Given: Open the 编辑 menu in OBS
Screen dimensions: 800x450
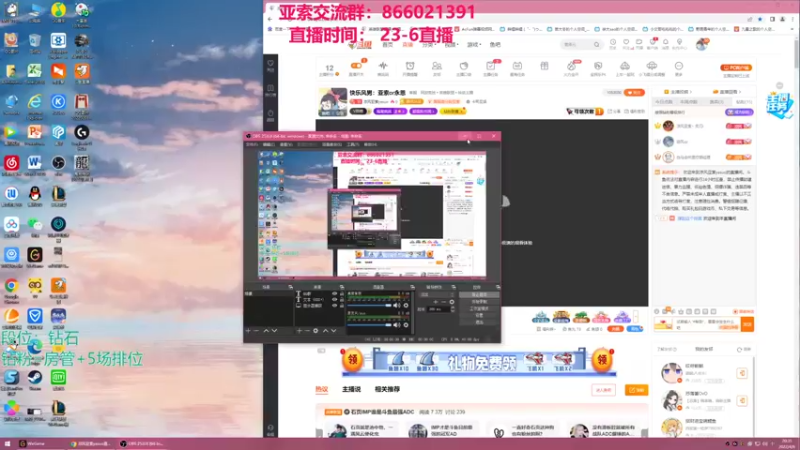Looking at the screenshot, I should click(268, 144).
